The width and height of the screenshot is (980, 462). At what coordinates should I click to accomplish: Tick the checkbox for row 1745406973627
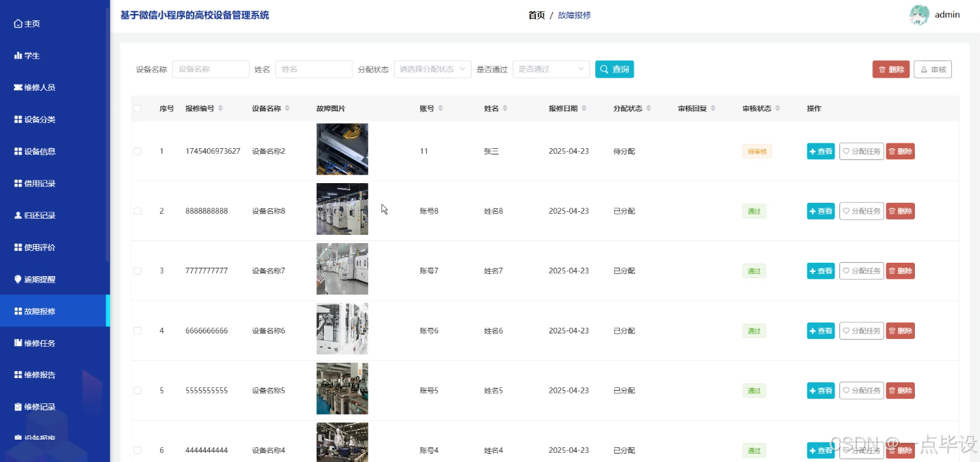tap(137, 151)
